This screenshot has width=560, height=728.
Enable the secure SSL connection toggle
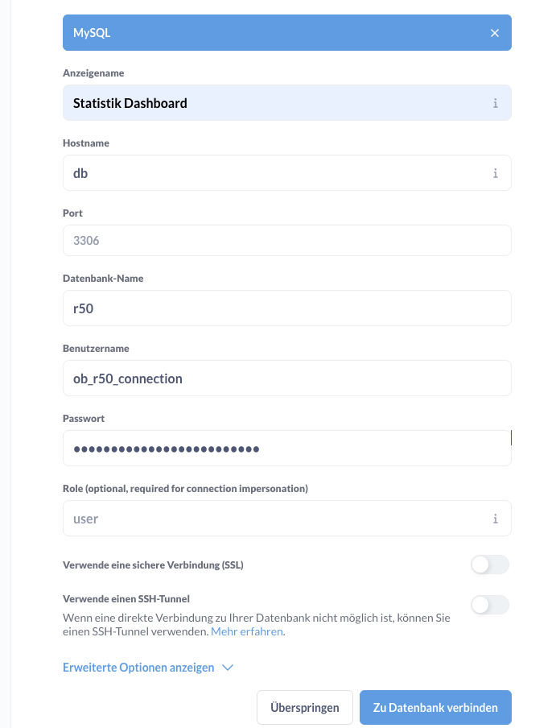click(x=490, y=565)
